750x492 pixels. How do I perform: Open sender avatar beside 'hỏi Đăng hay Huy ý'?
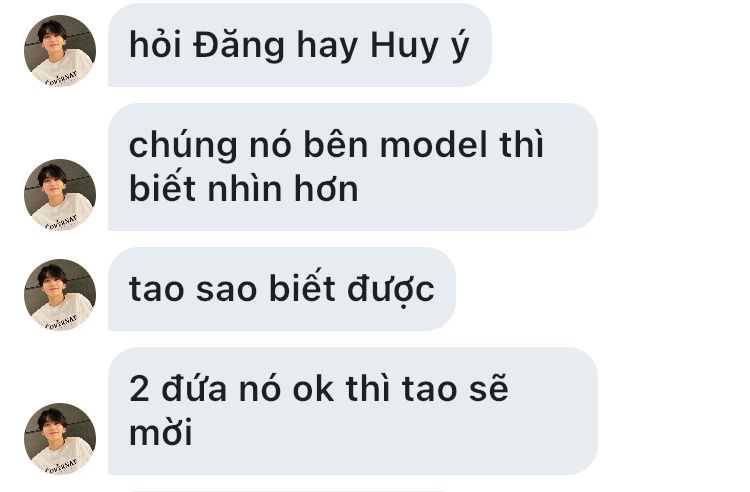coord(60,51)
